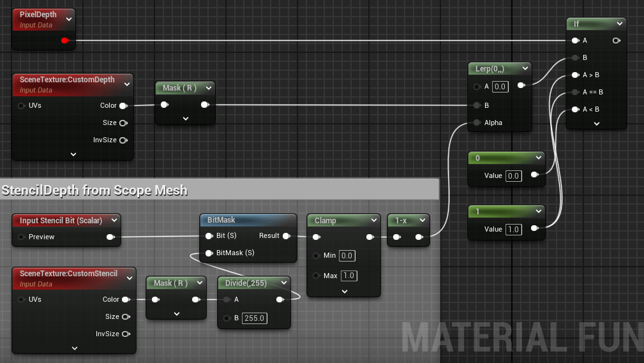
Task: Expand SceneTexture:CustomStencil bottom chevron
Action: tap(74, 348)
